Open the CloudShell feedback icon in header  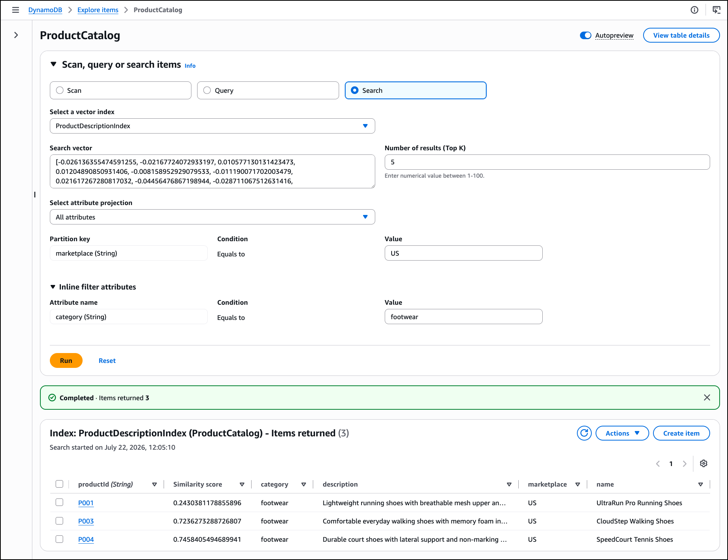click(x=717, y=10)
